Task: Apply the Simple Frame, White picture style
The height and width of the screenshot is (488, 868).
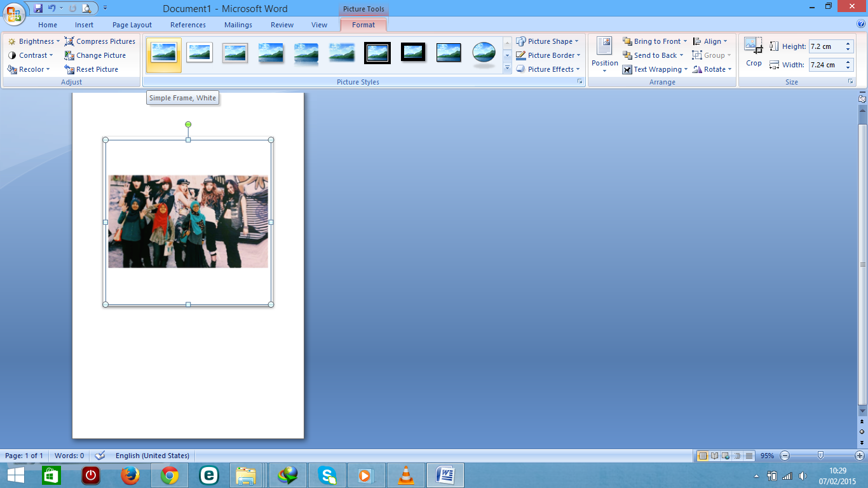Action: point(164,55)
